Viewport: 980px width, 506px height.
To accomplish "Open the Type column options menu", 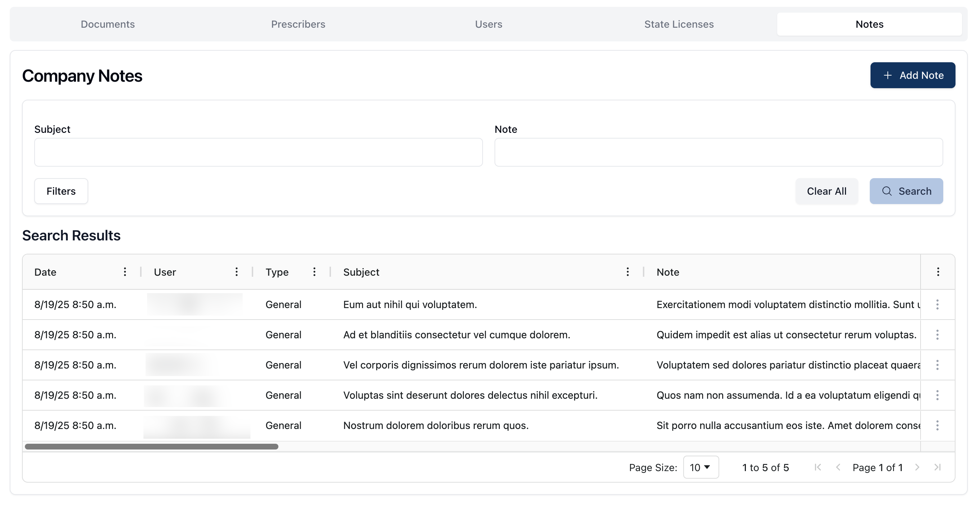I will (314, 272).
